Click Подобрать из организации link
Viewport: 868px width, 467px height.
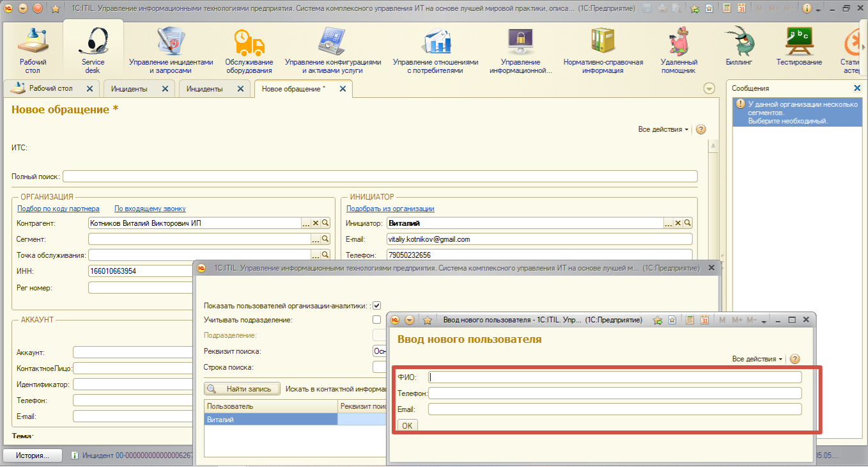(x=391, y=209)
